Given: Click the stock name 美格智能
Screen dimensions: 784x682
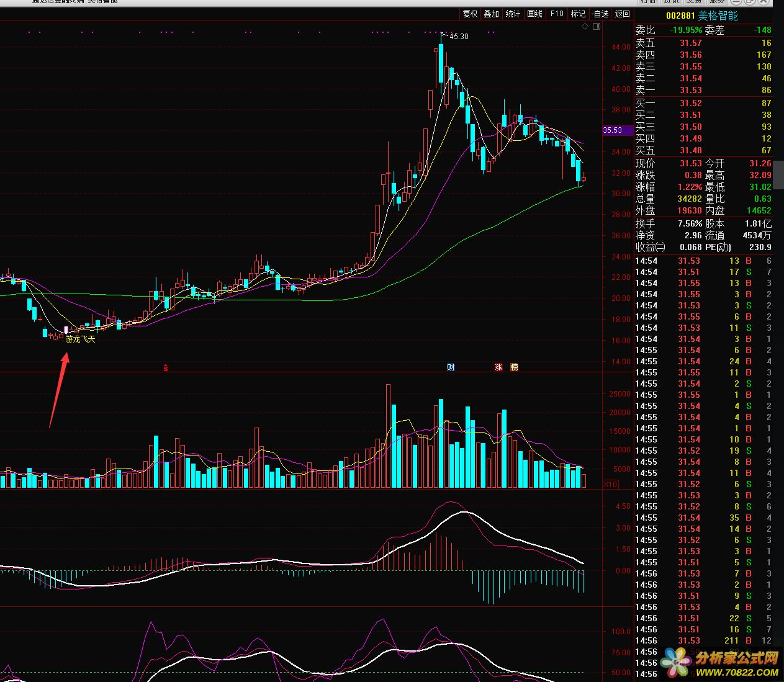Looking at the screenshot, I should [718, 16].
